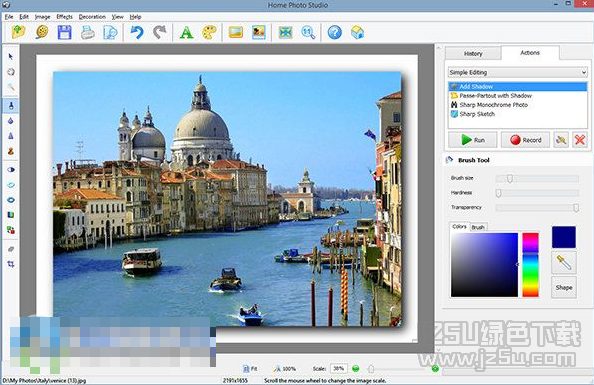Select the eraser tool icon
The width and height of the screenshot is (594, 385).
click(11, 249)
